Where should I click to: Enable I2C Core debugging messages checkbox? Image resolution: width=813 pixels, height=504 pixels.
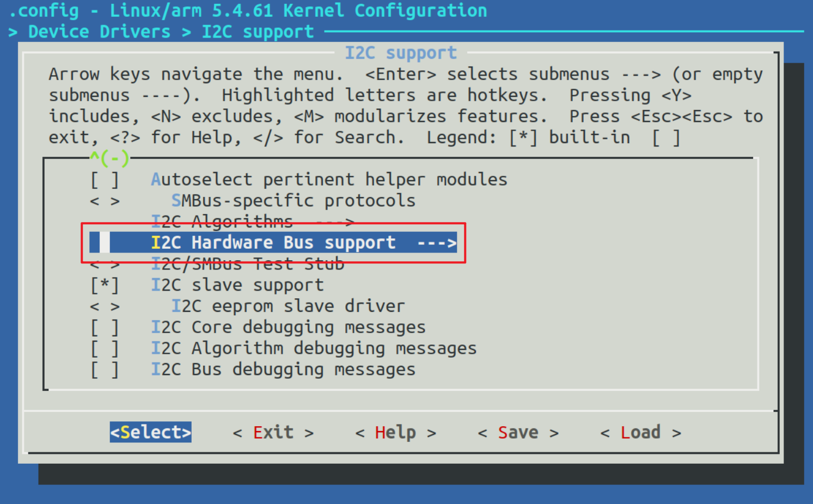(104, 328)
